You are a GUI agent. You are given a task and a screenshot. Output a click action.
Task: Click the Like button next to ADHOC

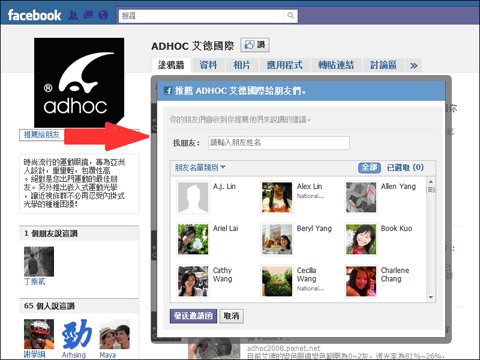(x=255, y=45)
